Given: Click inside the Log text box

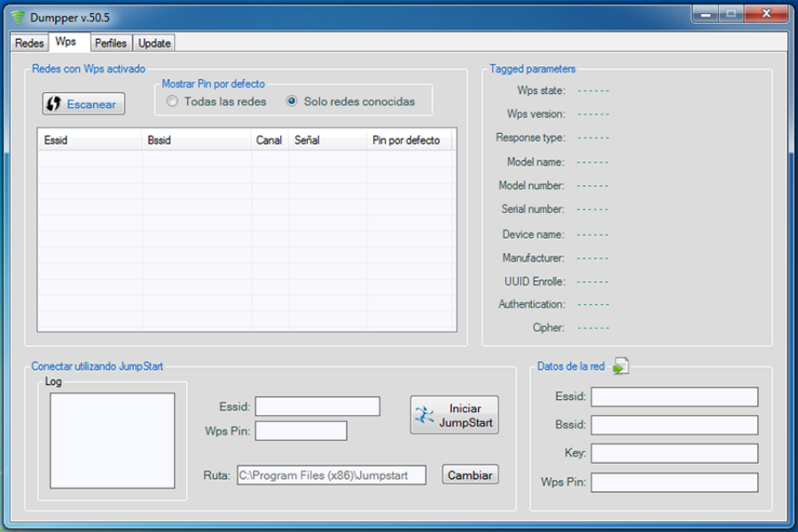Looking at the screenshot, I should coord(113,441).
